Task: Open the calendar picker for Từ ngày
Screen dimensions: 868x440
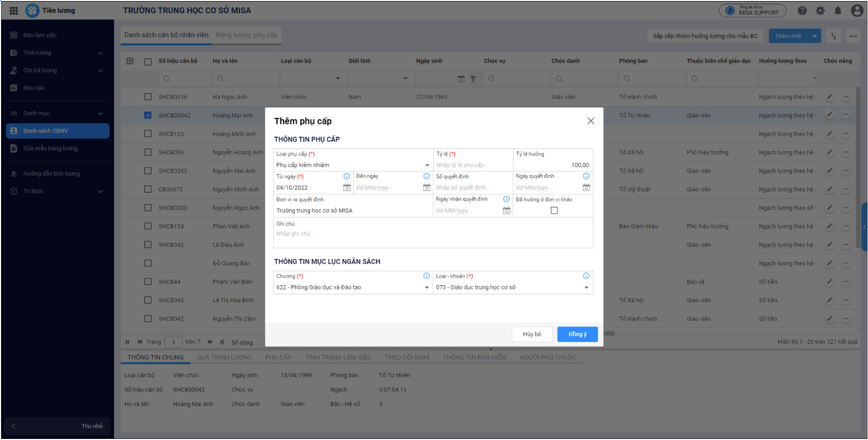Action: click(x=347, y=188)
